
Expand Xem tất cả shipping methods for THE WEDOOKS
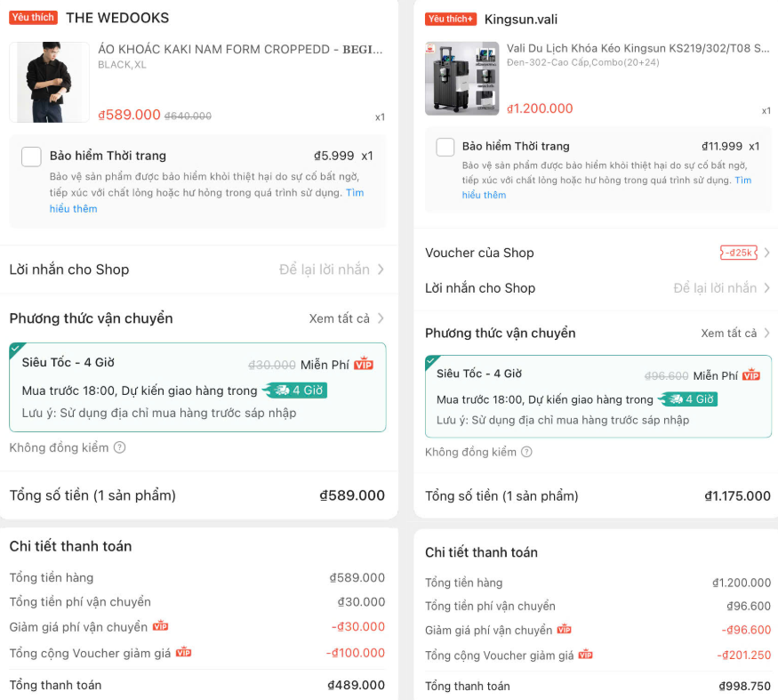click(x=347, y=318)
